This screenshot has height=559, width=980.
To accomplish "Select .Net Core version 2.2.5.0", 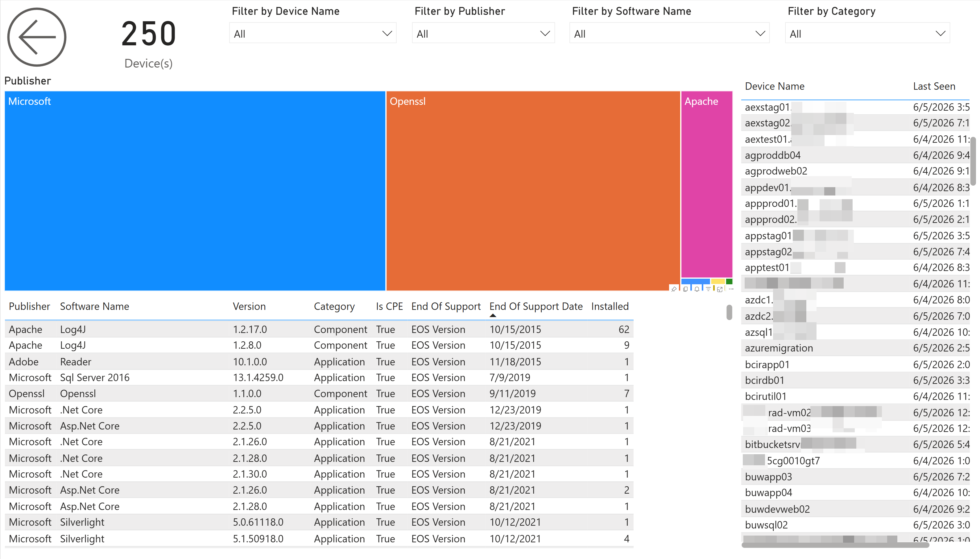I will pos(319,410).
